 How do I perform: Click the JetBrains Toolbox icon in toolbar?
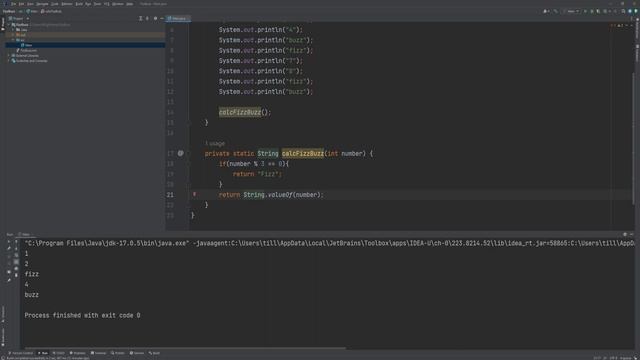click(x=636, y=11)
